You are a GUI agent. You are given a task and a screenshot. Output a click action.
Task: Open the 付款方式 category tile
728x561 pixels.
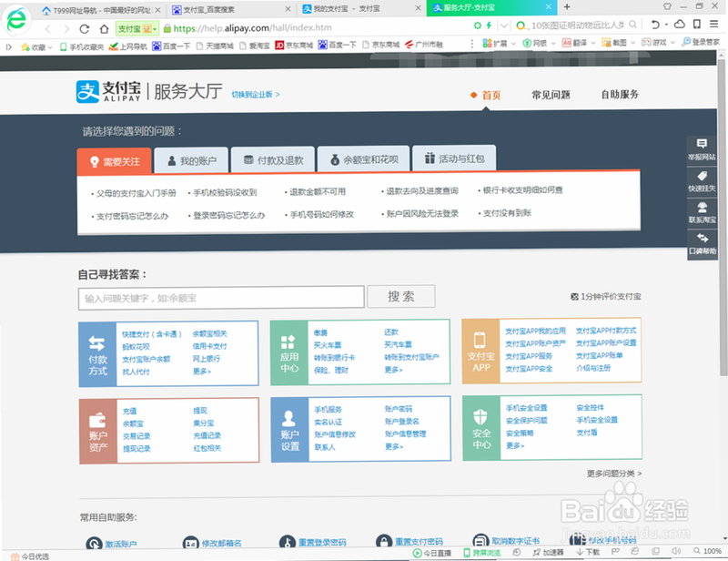(x=97, y=354)
